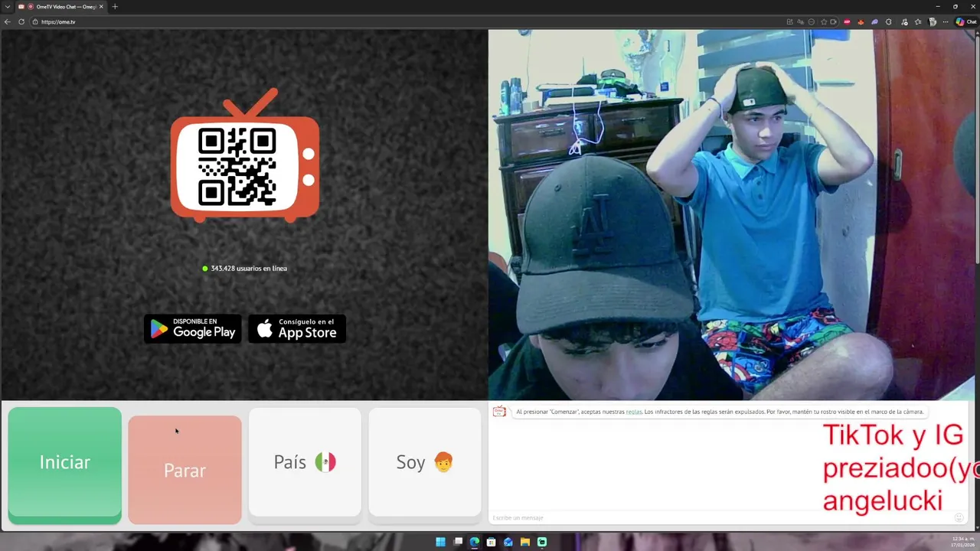Open the browser extensions puzzle menu

coord(889,22)
